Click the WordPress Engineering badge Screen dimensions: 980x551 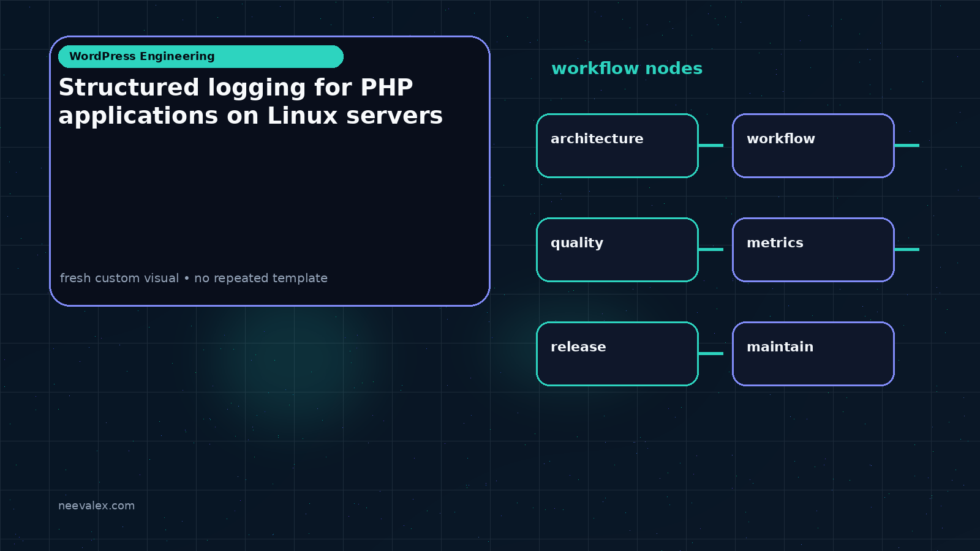pyautogui.click(x=201, y=56)
